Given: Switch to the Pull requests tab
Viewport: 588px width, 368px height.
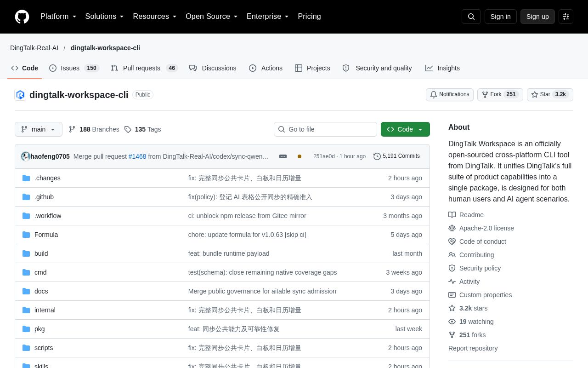Looking at the screenshot, I should (144, 68).
